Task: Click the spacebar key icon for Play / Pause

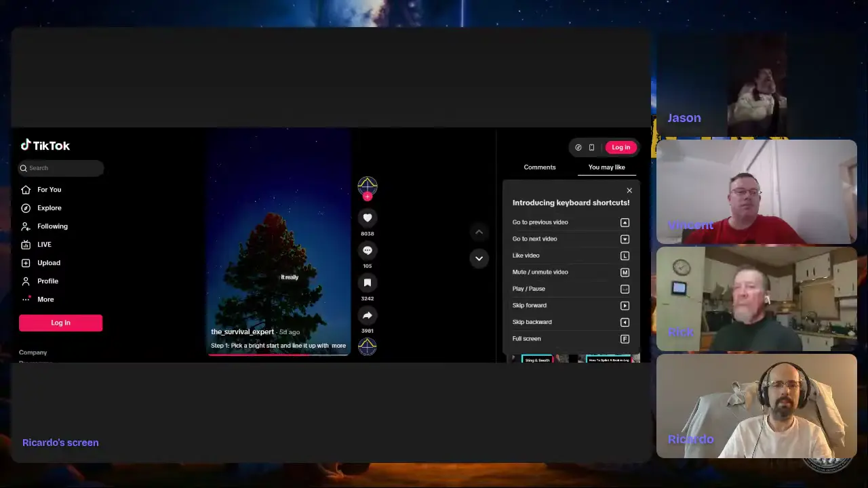Action: point(625,289)
